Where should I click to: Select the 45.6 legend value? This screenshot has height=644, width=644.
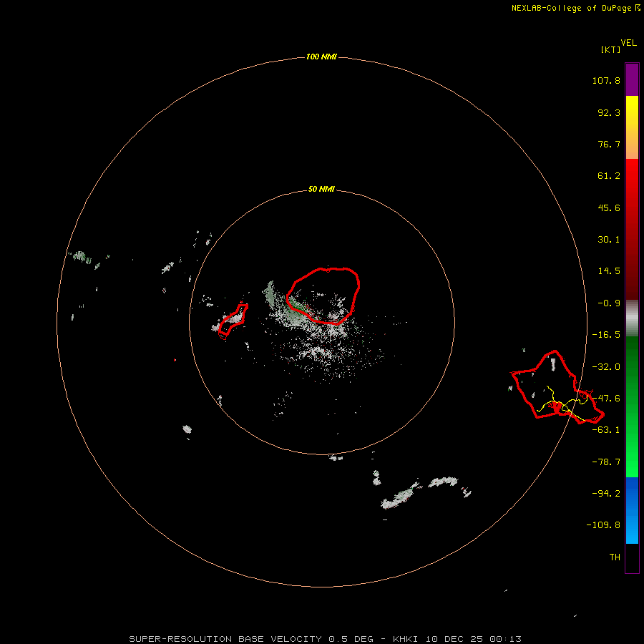(x=609, y=208)
